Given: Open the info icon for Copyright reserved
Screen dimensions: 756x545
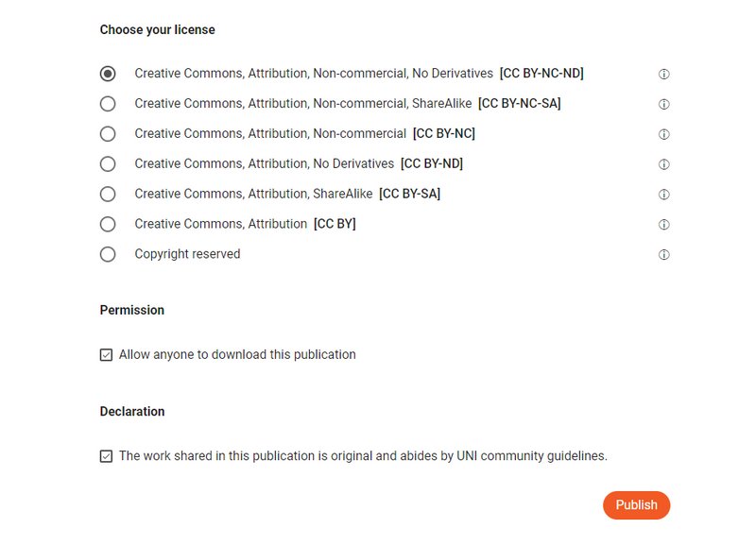Looking at the screenshot, I should (664, 254).
